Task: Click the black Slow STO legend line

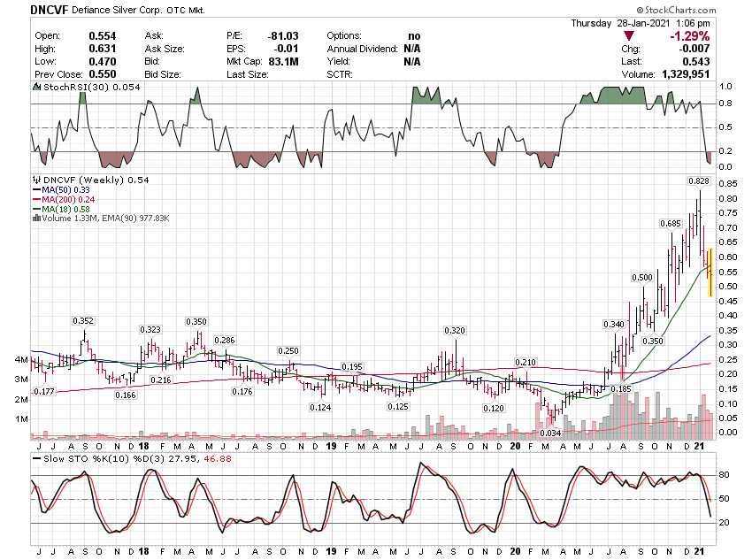Action: point(36,459)
